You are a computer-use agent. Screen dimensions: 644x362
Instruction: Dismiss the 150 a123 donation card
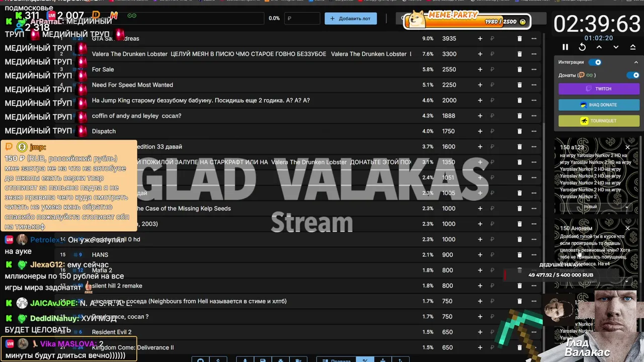pos(627,147)
